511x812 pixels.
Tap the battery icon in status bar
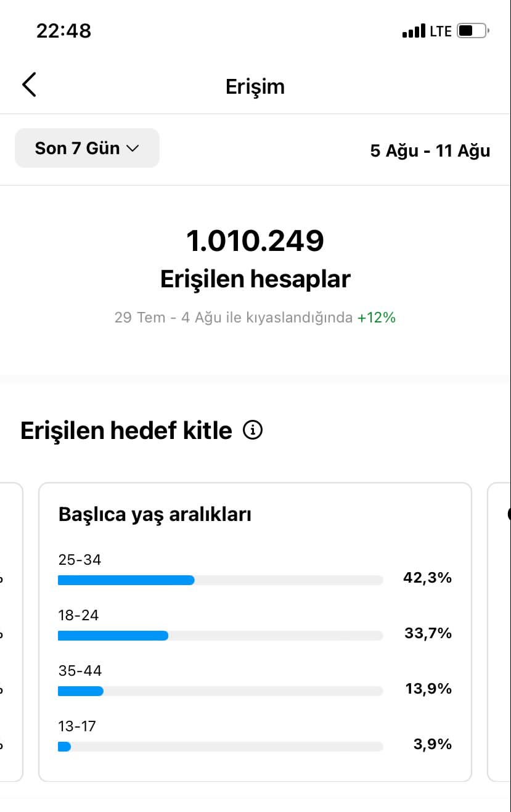pos(473,30)
